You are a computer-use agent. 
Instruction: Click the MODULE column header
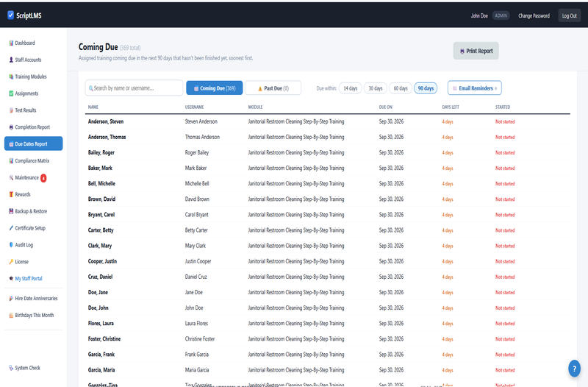[x=255, y=107]
